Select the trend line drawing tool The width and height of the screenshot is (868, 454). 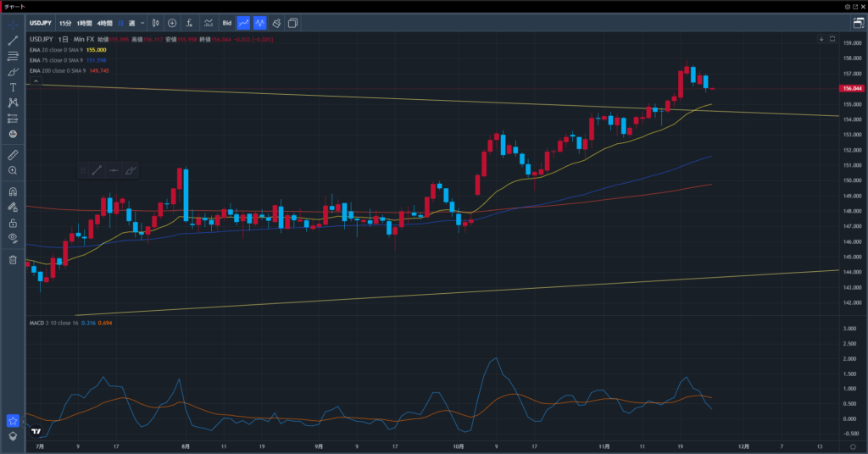pos(13,41)
